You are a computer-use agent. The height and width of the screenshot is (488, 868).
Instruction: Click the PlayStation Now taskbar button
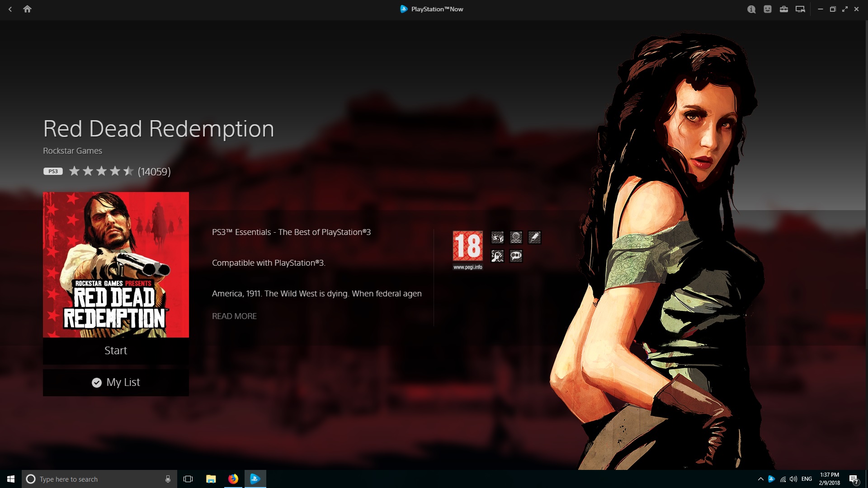pyautogui.click(x=255, y=479)
